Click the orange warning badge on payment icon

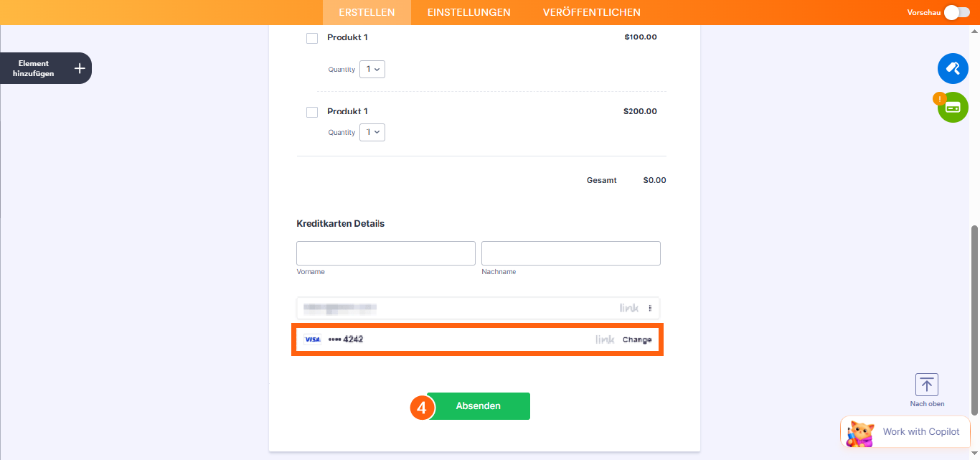[x=939, y=98]
